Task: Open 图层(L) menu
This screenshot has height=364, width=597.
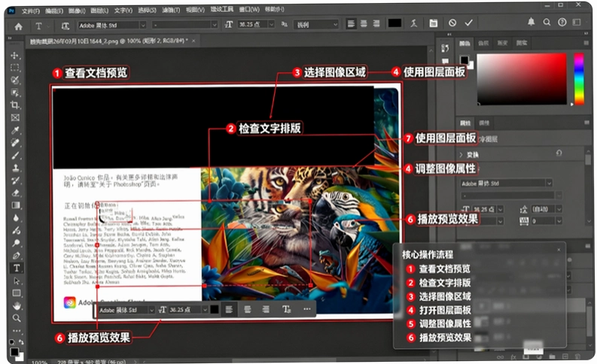Action: pos(100,11)
